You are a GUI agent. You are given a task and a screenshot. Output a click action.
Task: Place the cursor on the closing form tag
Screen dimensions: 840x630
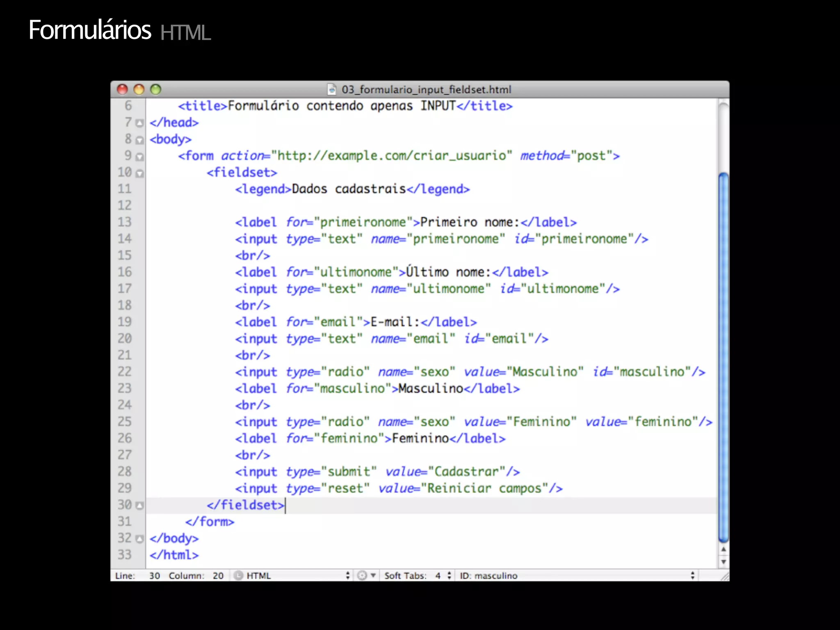[210, 522]
